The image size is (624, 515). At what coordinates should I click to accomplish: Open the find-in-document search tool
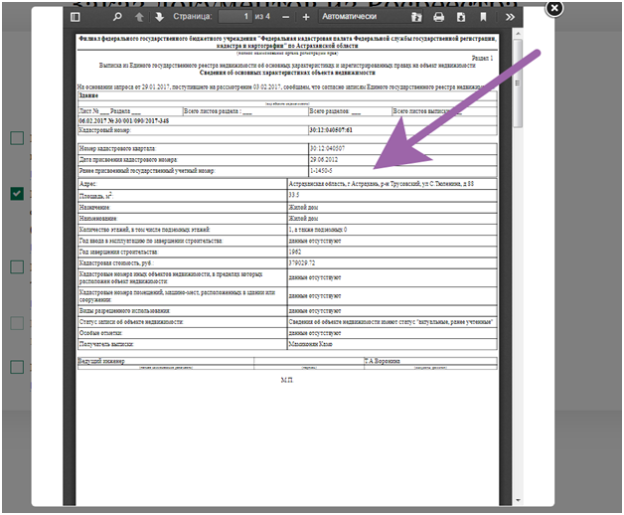click(x=117, y=17)
